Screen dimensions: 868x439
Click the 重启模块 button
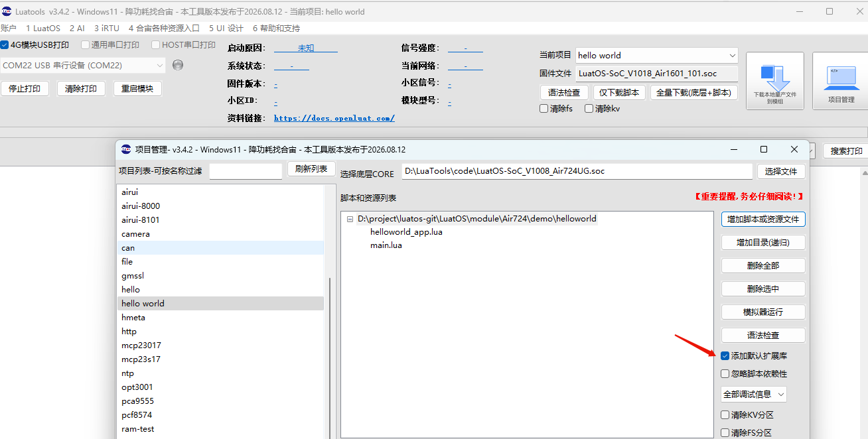[137, 89]
